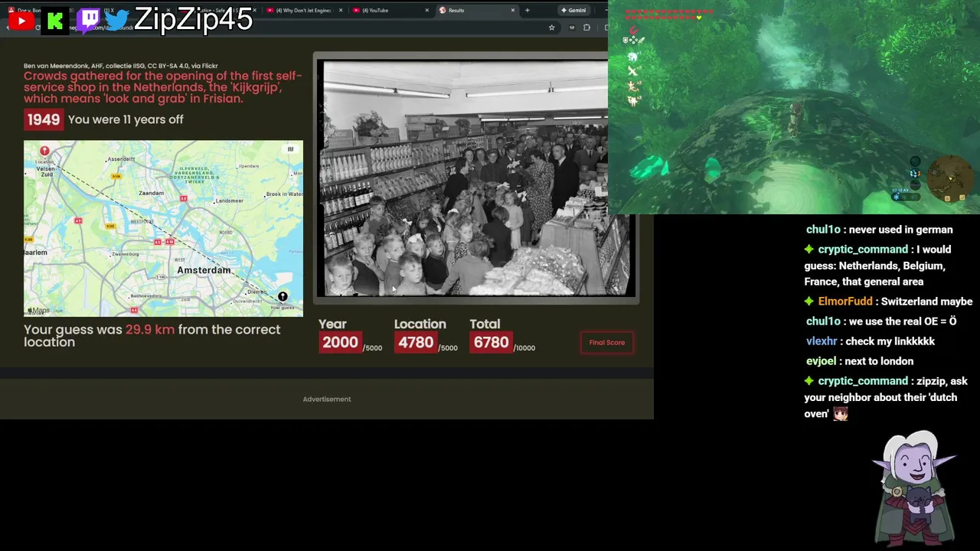Click the Badhoevedorp label on map
Image resolution: width=980 pixels, height=551 pixels.
(x=145, y=295)
